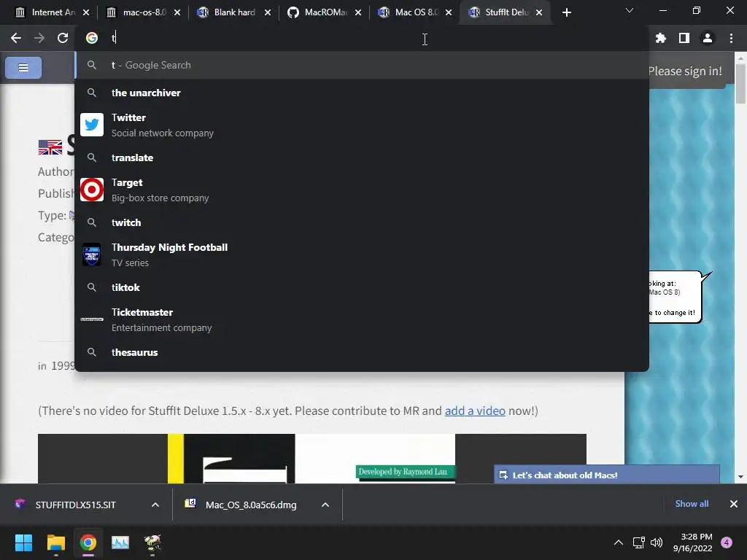The height and width of the screenshot is (560, 747).
Task: Close the Blank hard tab
Action: coord(268,12)
